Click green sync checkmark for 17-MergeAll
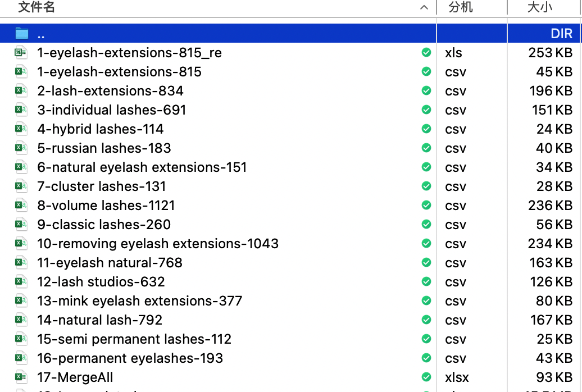Viewport: 582px width, 392px height. point(426,377)
